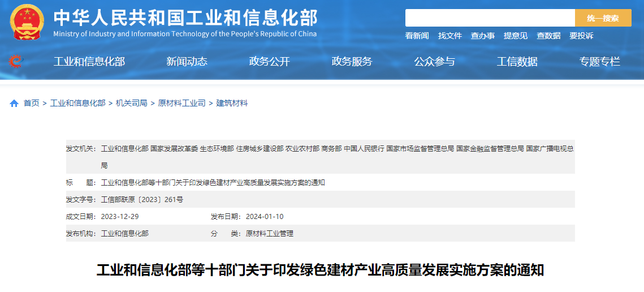
Task: Click the 发布日期 value 2024-01-10
Action: point(265,216)
